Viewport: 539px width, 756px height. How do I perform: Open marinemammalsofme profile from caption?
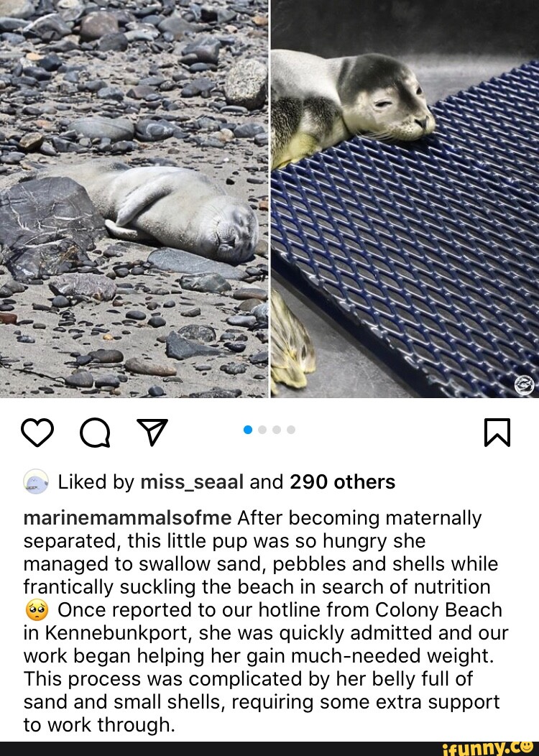128,518
